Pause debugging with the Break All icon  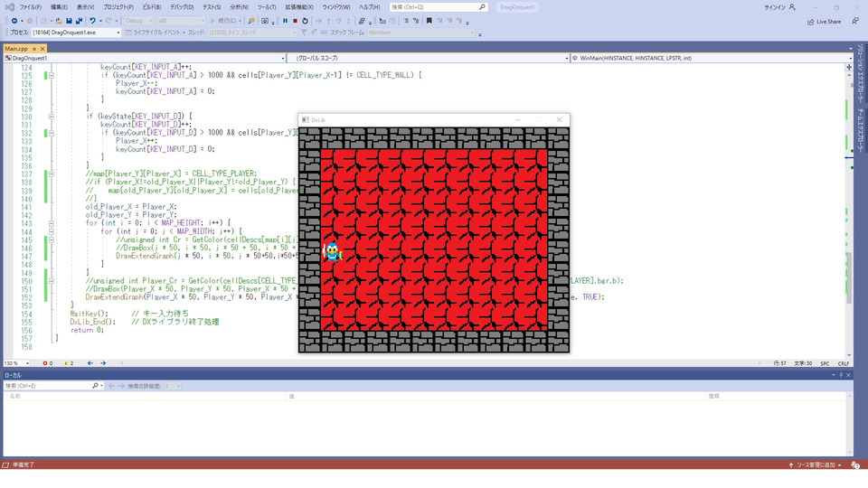pyautogui.click(x=285, y=21)
